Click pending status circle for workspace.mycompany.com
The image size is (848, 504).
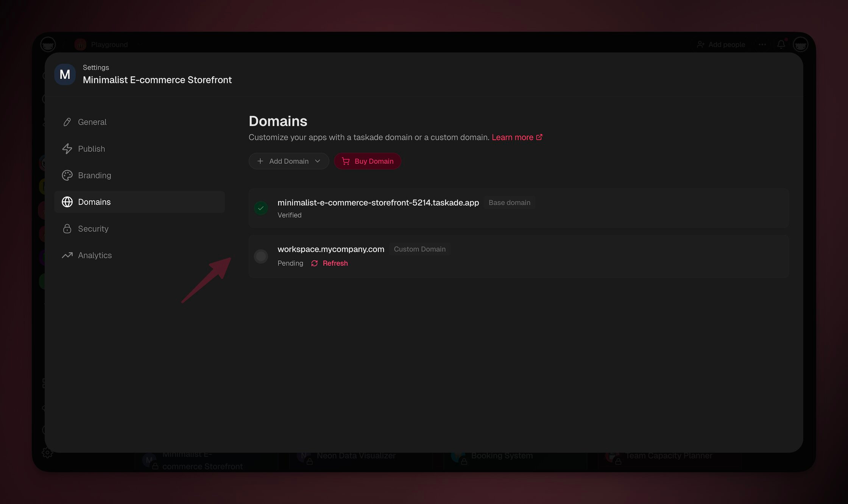[261, 256]
